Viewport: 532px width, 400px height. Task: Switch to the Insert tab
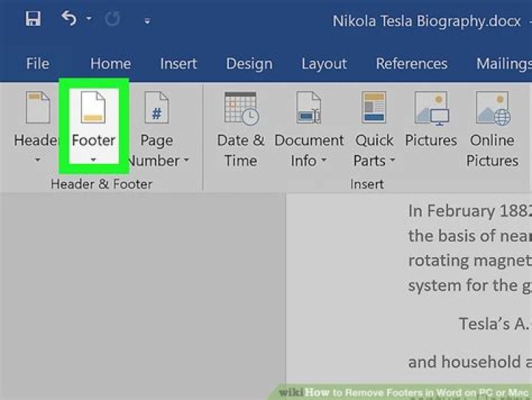click(179, 64)
